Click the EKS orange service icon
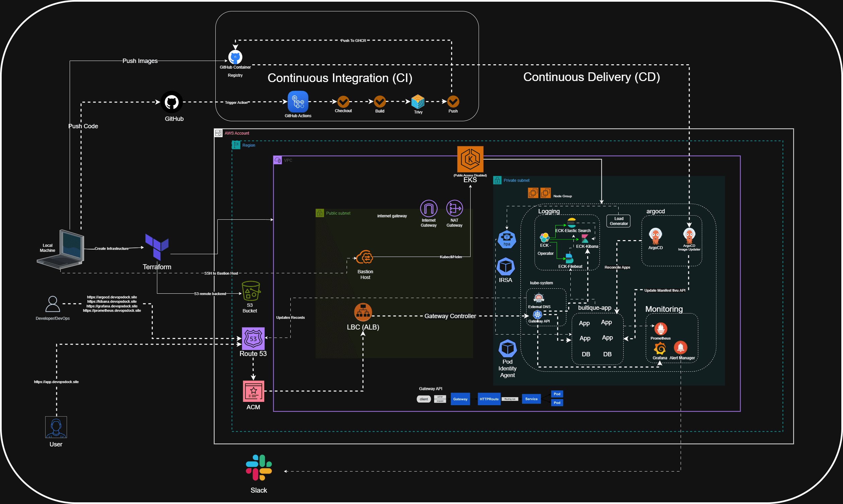The image size is (843, 504). click(x=470, y=159)
